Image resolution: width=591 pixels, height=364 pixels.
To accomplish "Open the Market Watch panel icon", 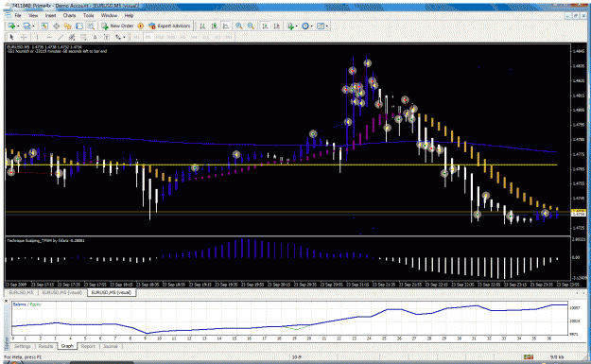I will coord(44,26).
